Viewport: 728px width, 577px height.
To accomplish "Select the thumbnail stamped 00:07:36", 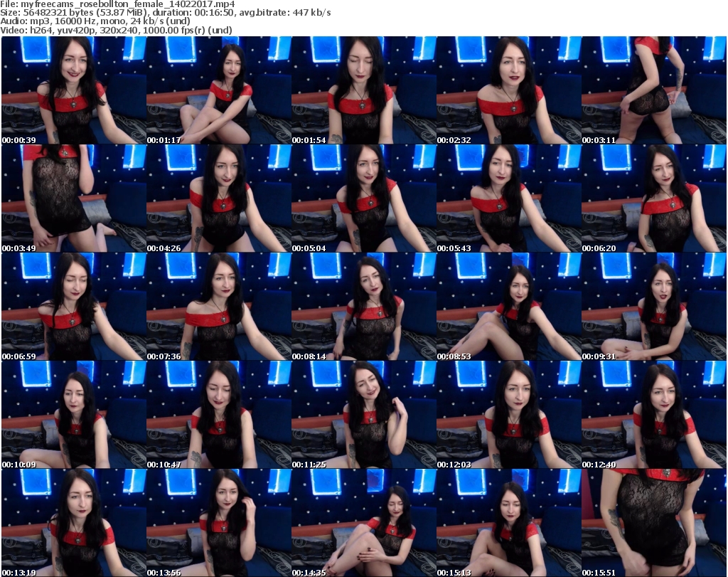I will tap(219, 307).
